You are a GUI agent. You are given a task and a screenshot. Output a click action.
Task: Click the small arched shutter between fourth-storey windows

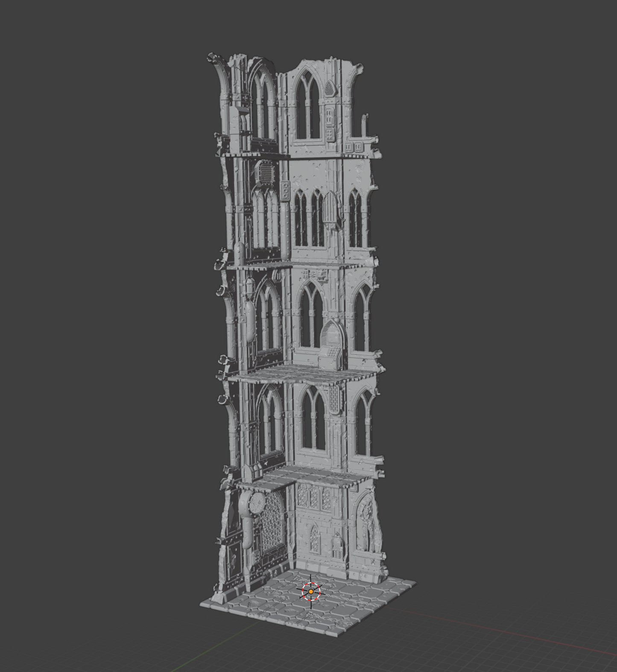coord(330,209)
